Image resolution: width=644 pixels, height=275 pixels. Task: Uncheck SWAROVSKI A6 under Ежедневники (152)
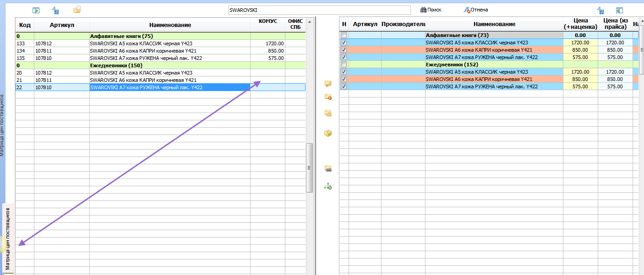click(x=344, y=79)
